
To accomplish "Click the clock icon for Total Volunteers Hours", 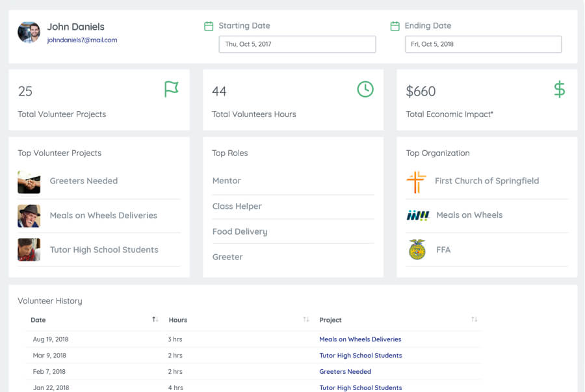I will (x=365, y=90).
